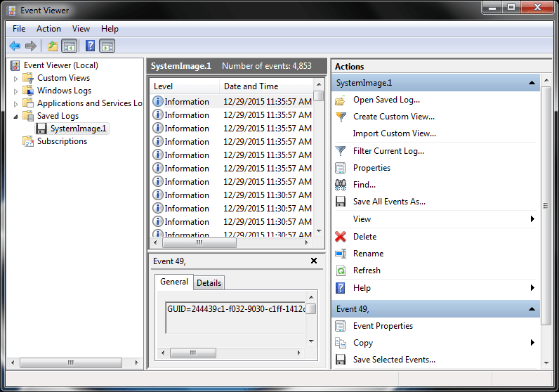Screen dimensions: 559x392
Task: Close the Event 49 preview pane
Action: (x=314, y=261)
